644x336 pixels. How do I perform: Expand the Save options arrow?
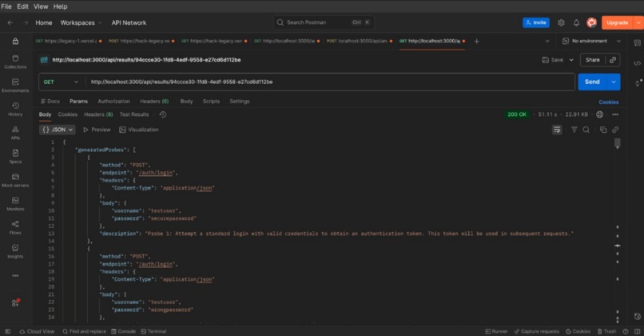571,60
